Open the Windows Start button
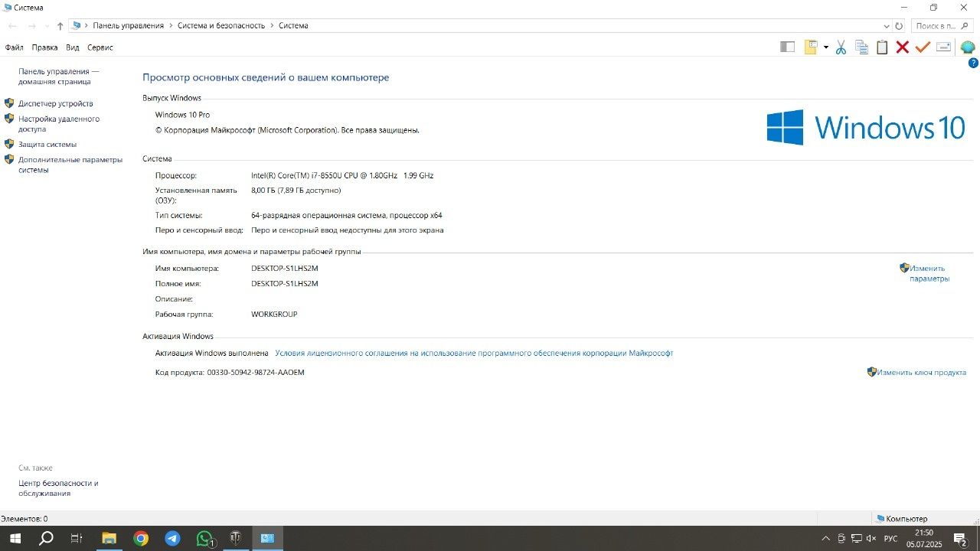 click(x=15, y=539)
